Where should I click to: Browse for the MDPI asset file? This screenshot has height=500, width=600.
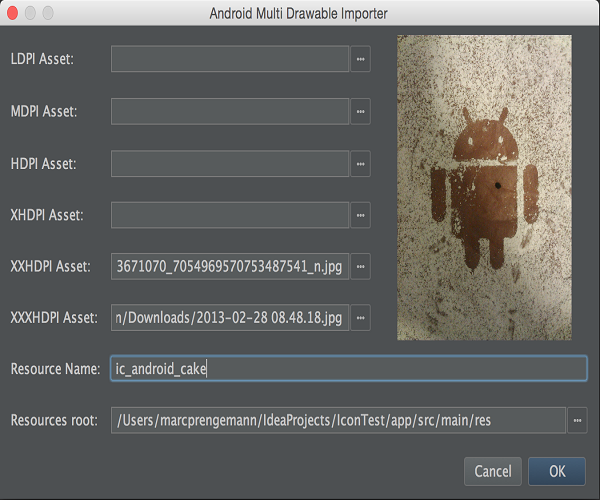pyautogui.click(x=360, y=111)
